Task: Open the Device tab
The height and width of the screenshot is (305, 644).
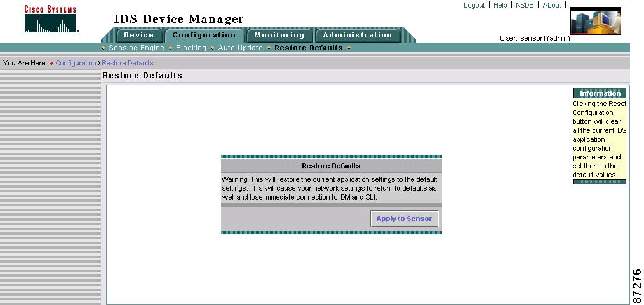Action: click(x=139, y=36)
